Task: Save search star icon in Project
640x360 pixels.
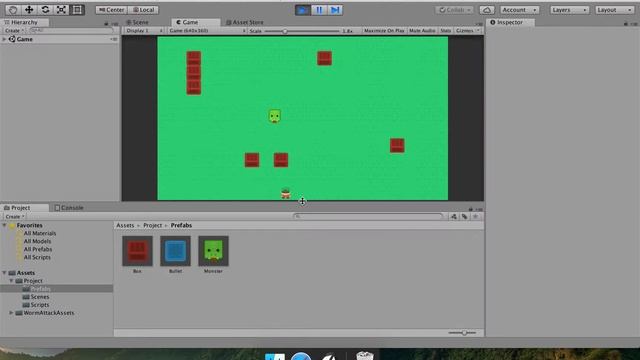Action: (x=476, y=217)
